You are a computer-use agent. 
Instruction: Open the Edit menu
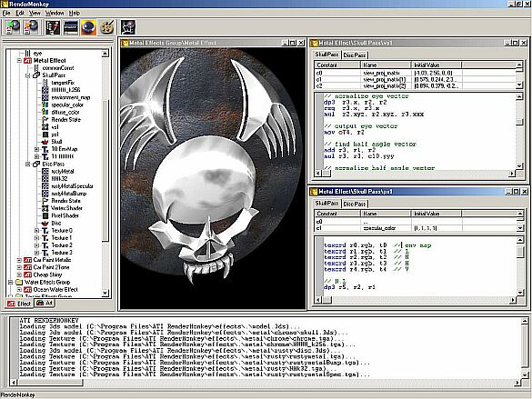pos(20,14)
